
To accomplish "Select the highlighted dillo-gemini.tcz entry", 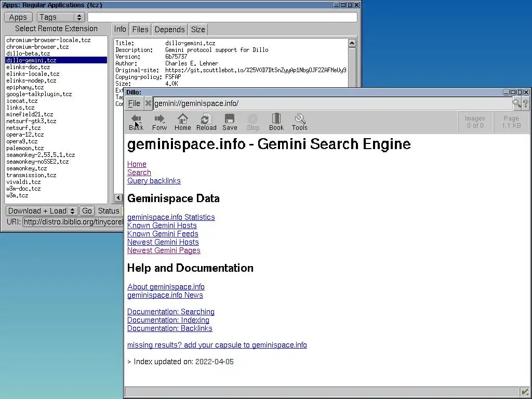I will coord(56,60).
